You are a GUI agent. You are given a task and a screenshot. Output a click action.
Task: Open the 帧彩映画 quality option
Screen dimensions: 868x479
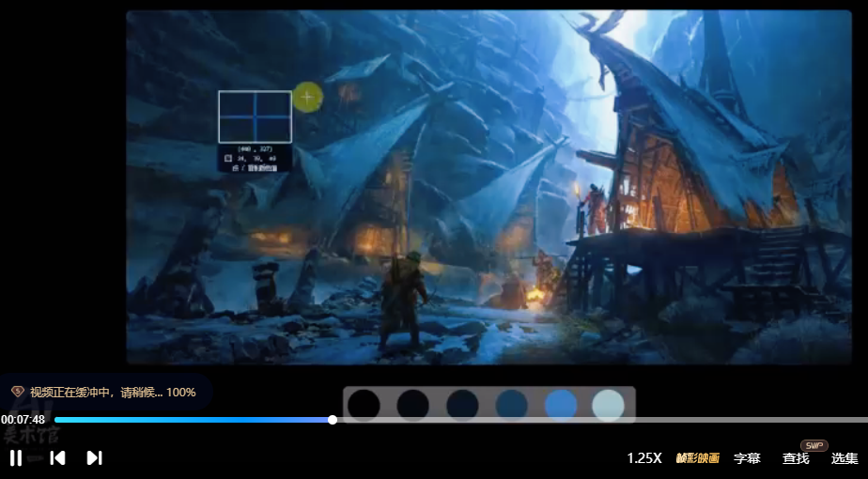pyautogui.click(x=697, y=458)
